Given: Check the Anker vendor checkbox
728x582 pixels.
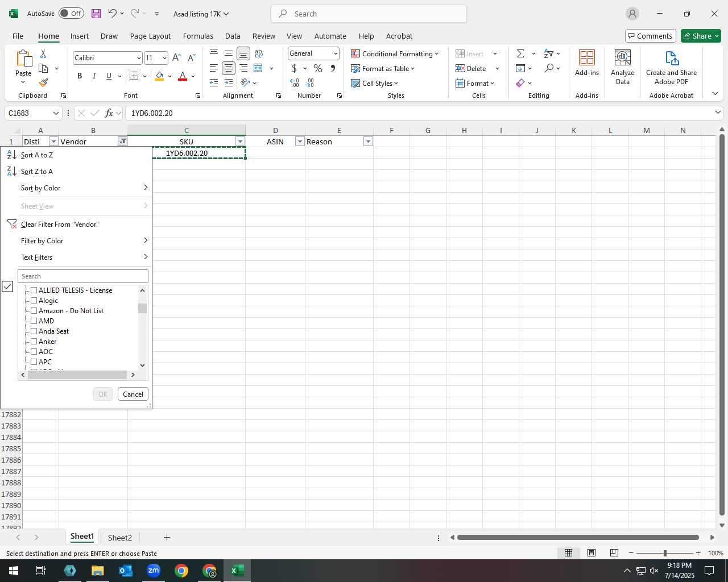Looking at the screenshot, I should click(34, 342).
